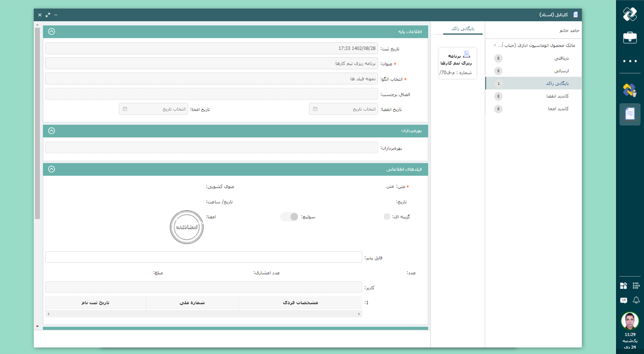Screen dimensions: 644x354
Task: Click the notifications bell icon
Action: [636, 300]
